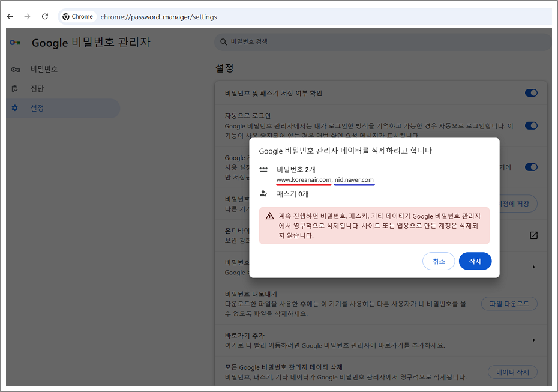
Task: Click 취소 in the delete dialog
Action: point(439,261)
